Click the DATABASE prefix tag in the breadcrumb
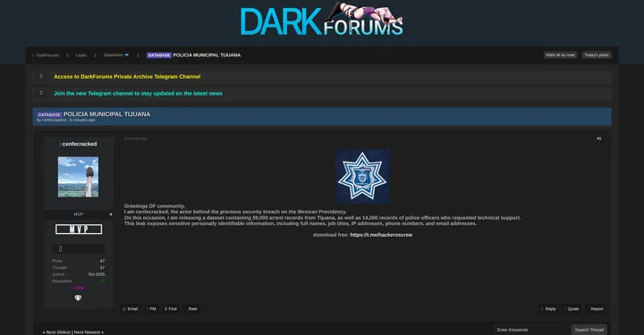The image size is (644, 335). 159,55
